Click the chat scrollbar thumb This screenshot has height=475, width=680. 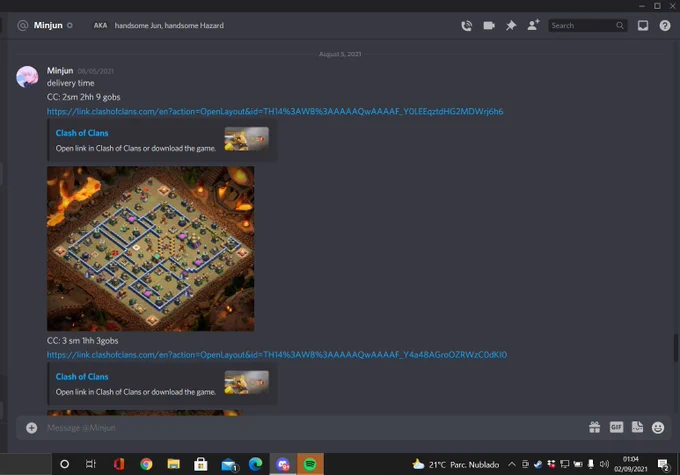pos(676,348)
